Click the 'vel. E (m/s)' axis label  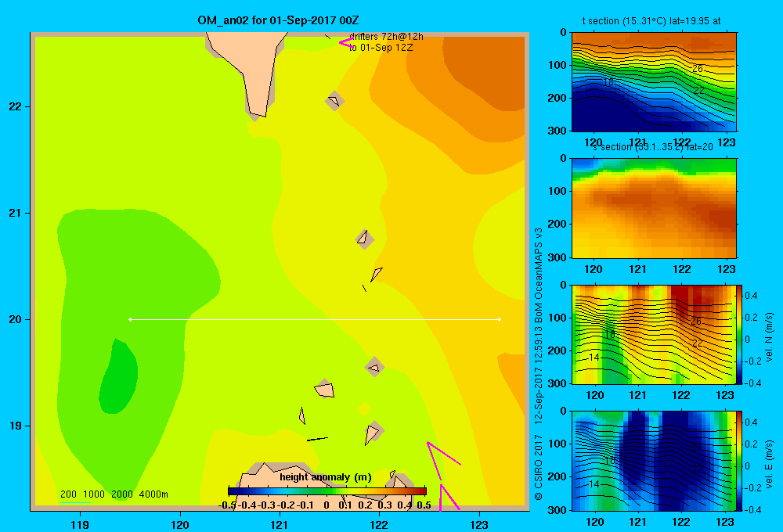[x=769, y=463]
